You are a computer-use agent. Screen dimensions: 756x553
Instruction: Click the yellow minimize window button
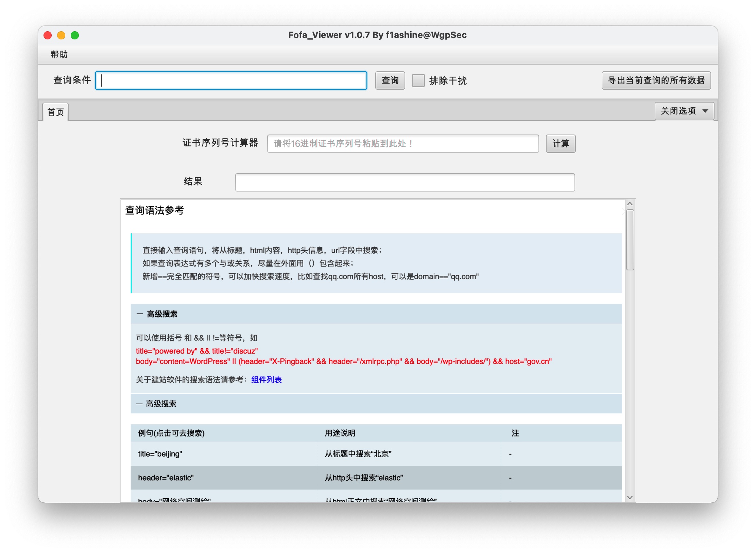[61, 35]
